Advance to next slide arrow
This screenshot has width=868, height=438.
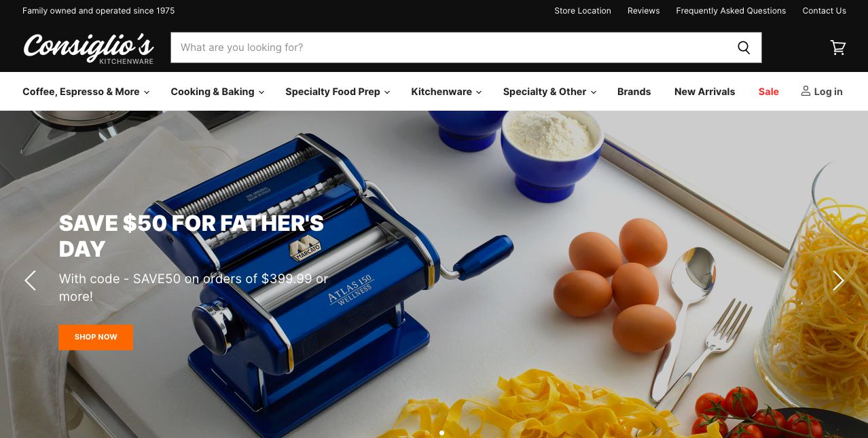[838, 280]
